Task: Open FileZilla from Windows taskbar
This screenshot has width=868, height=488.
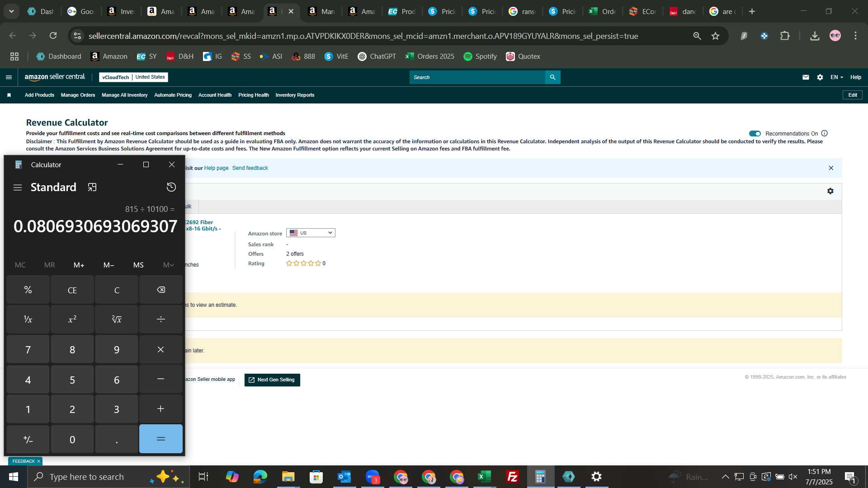Action: click(512, 477)
